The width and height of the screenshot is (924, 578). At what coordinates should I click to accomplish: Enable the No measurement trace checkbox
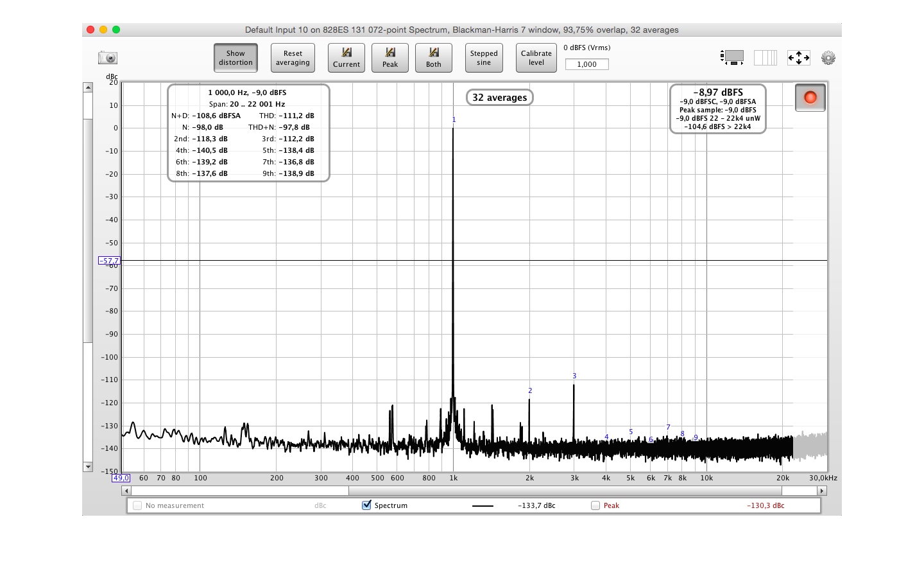click(137, 505)
